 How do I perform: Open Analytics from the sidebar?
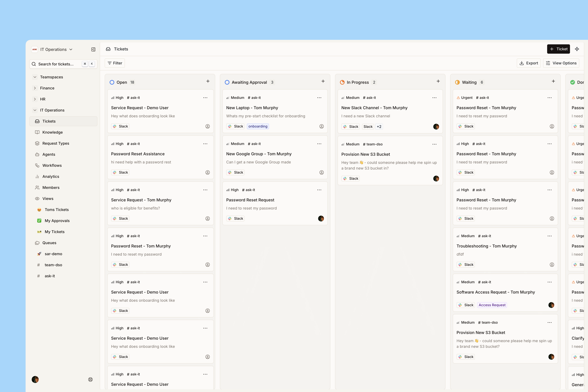[x=51, y=177]
